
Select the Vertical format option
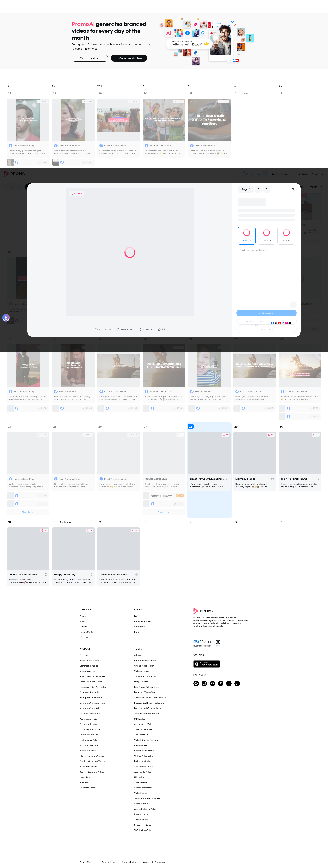pyautogui.click(x=266, y=236)
